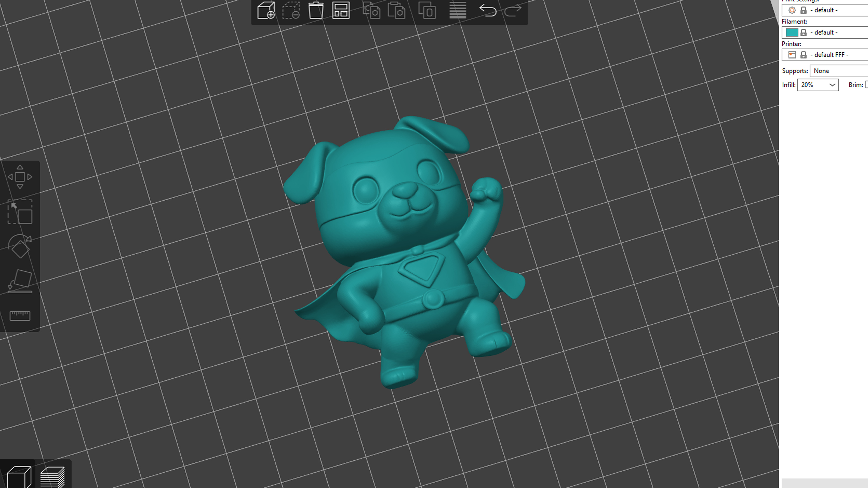
Task: Expand the Infill 20% dropdown arrow
Action: tap(832, 85)
